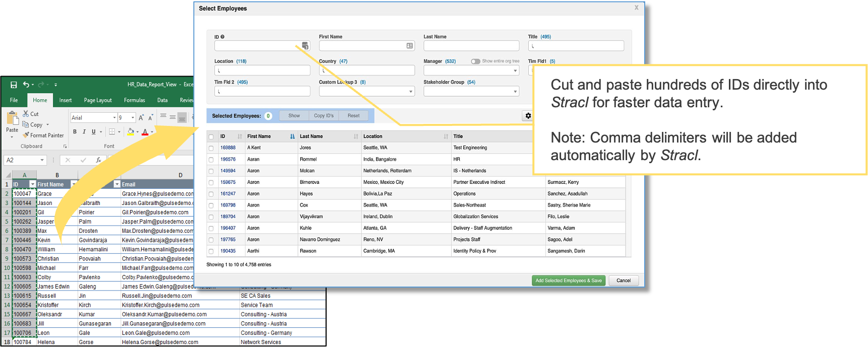Check the box for employee 161247 Aaron Hayes

tap(211, 194)
